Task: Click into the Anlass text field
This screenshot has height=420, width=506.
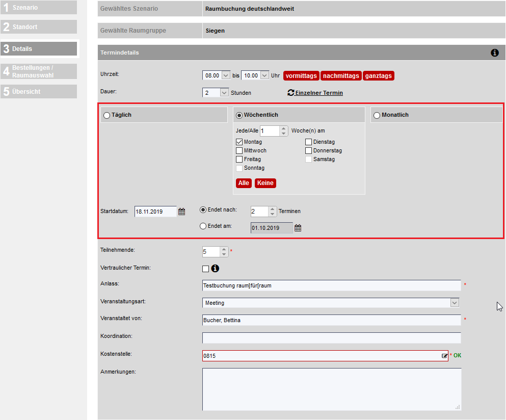Action: pos(331,285)
